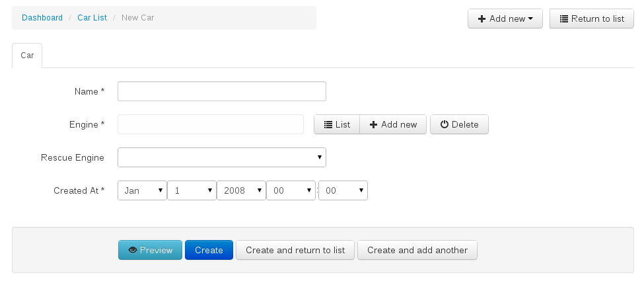The width and height of the screenshot is (644, 283).
Task: Click the list icon on Return to list
Action: [x=563, y=19]
